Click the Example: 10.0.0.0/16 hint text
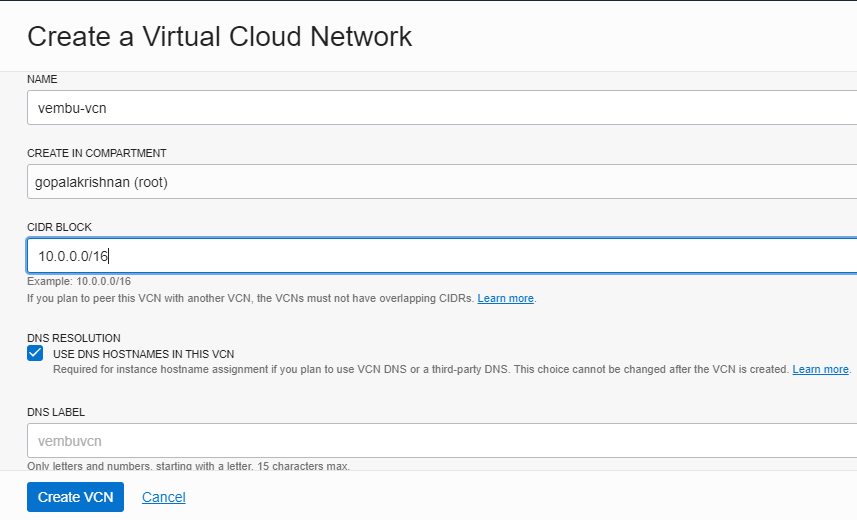This screenshot has width=857, height=520. tap(79, 282)
